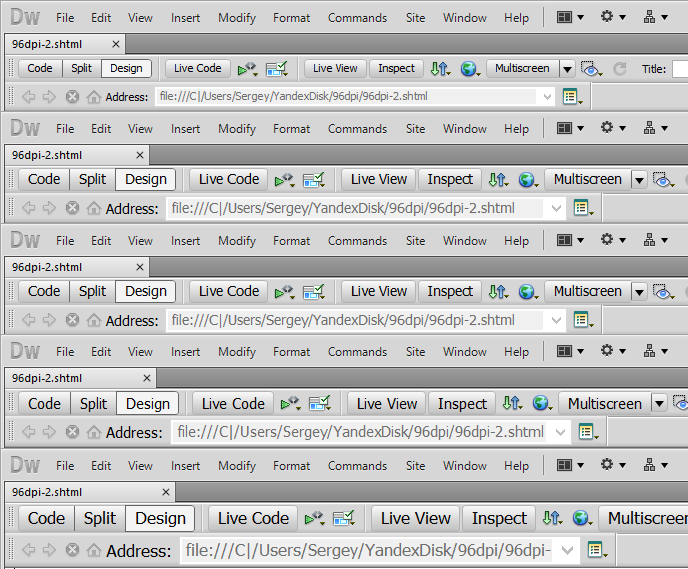Open the gear Extensions dropdown in the top menu bar

[613, 18]
